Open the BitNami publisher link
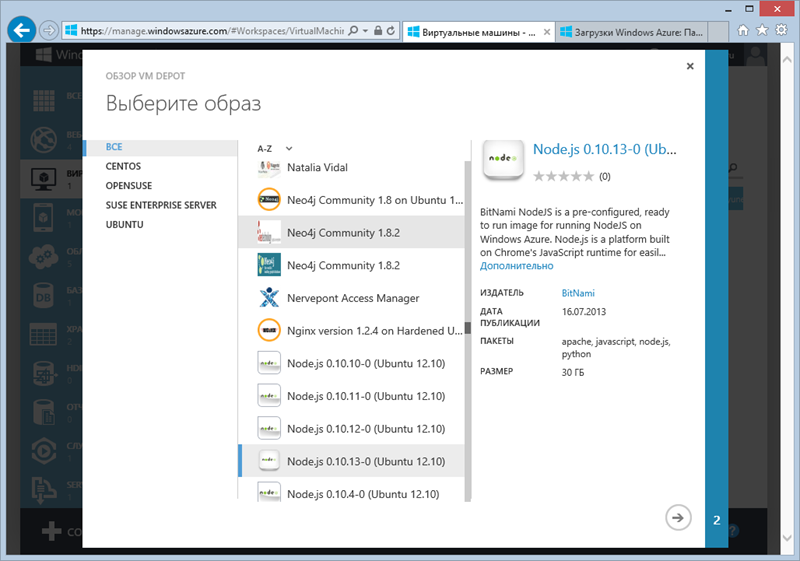The height and width of the screenshot is (561, 800). [578, 293]
